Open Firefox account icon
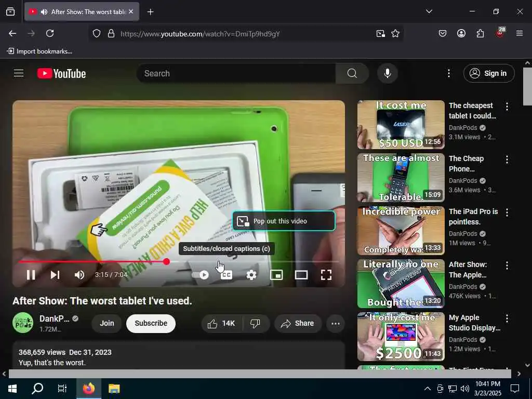The image size is (532, 399). click(x=461, y=33)
